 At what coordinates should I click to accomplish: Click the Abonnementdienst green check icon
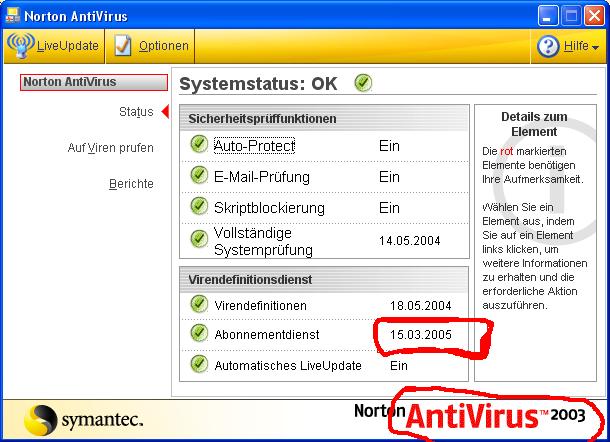click(x=199, y=333)
